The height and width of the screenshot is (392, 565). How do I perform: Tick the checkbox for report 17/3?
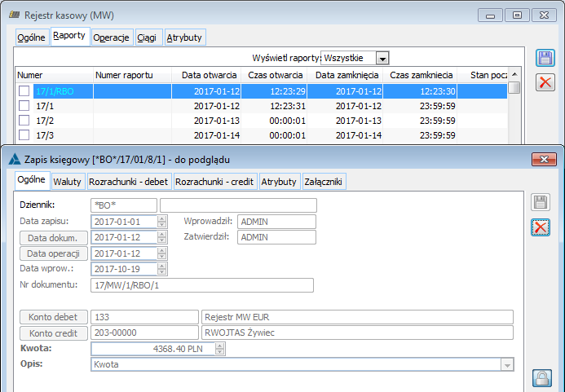(x=24, y=135)
